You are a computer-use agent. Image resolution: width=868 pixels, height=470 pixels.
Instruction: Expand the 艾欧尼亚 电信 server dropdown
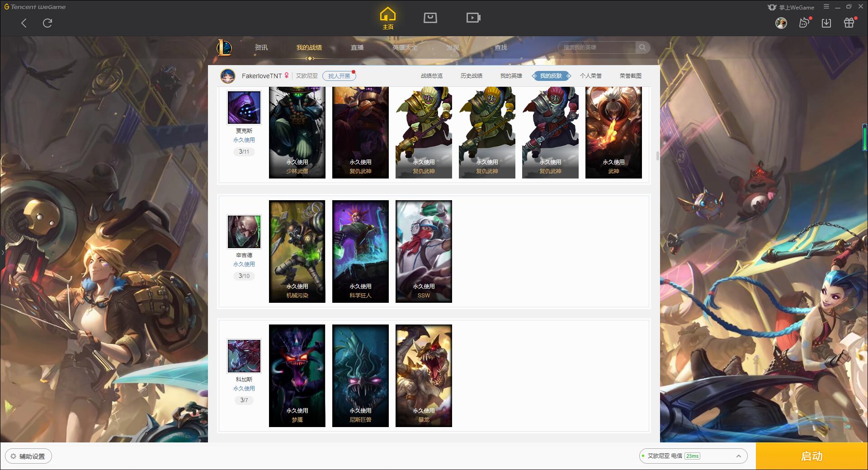pyautogui.click(x=693, y=456)
